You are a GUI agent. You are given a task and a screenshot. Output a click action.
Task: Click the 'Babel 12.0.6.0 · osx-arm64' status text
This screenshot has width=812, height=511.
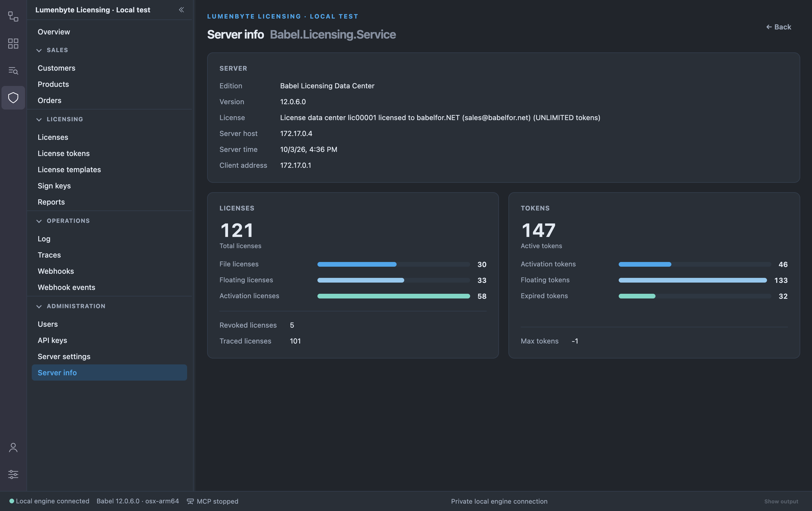click(x=138, y=501)
